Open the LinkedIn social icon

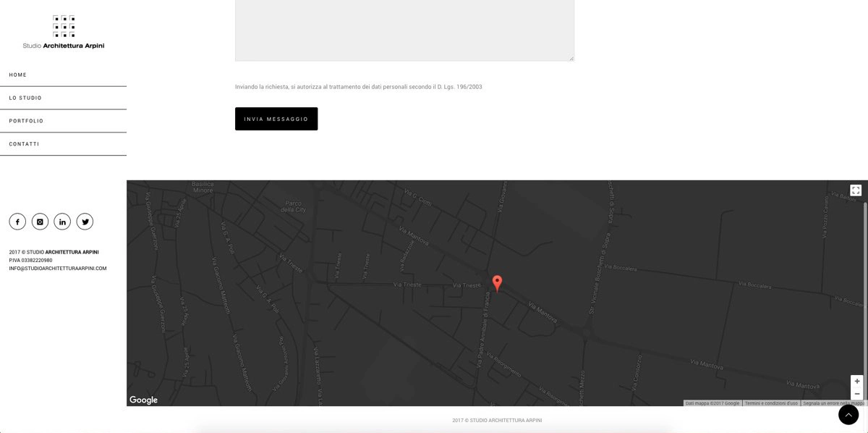(x=63, y=222)
